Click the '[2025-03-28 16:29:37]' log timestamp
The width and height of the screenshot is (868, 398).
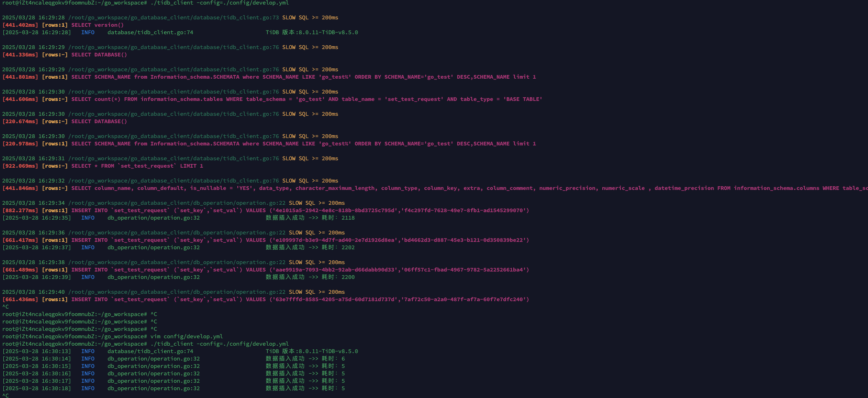coord(37,248)
